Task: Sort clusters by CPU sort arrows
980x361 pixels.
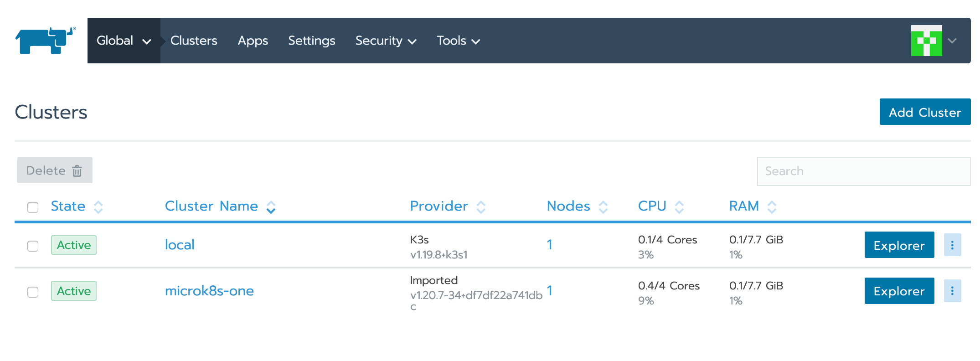Action: click(x=679, y=207)
